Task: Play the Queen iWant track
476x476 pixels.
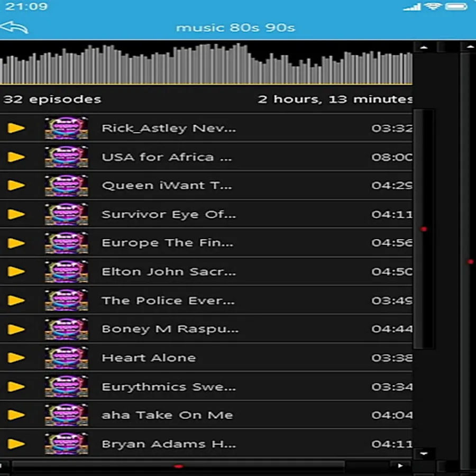Action: tap(16, 185)
